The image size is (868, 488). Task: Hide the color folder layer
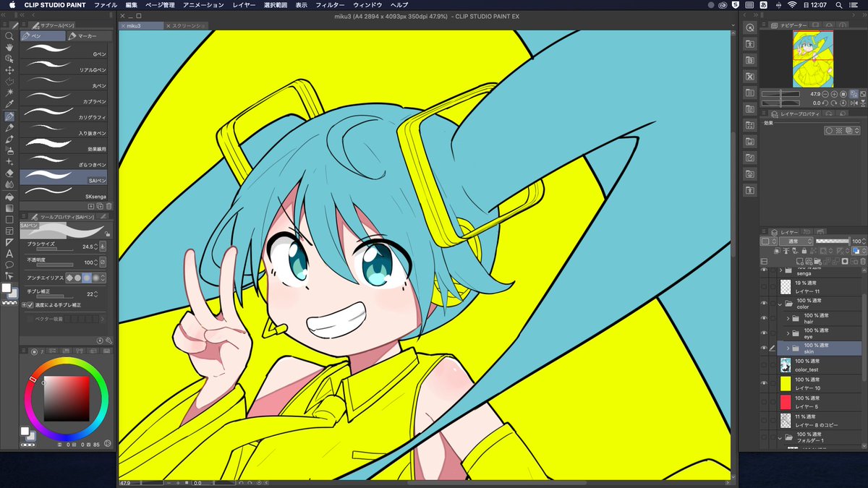click(764, 303)
